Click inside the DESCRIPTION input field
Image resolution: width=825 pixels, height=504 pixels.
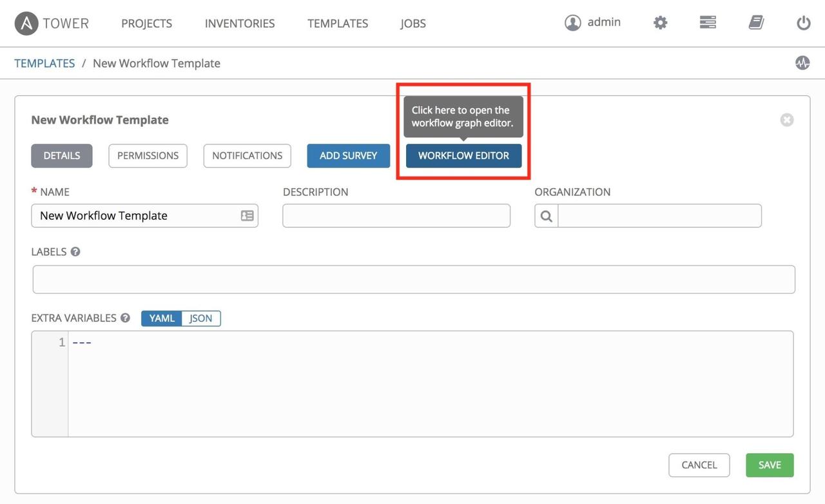point(396,215)
